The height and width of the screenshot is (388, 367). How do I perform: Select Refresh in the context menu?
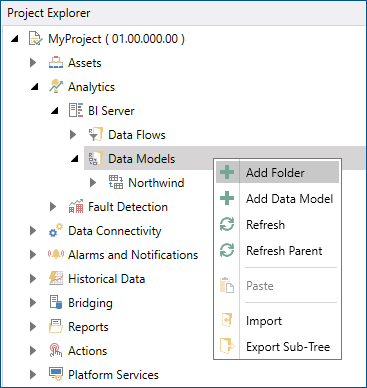277,224
